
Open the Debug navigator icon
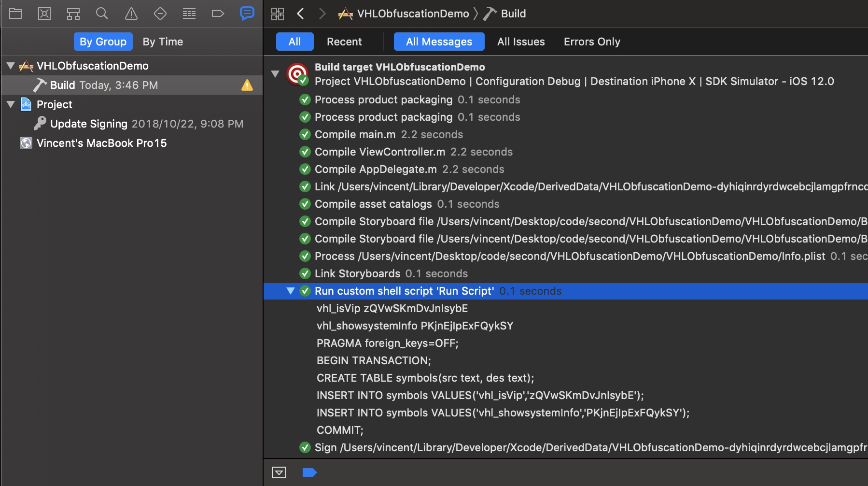pyautogui.click(x=189, y=14)
